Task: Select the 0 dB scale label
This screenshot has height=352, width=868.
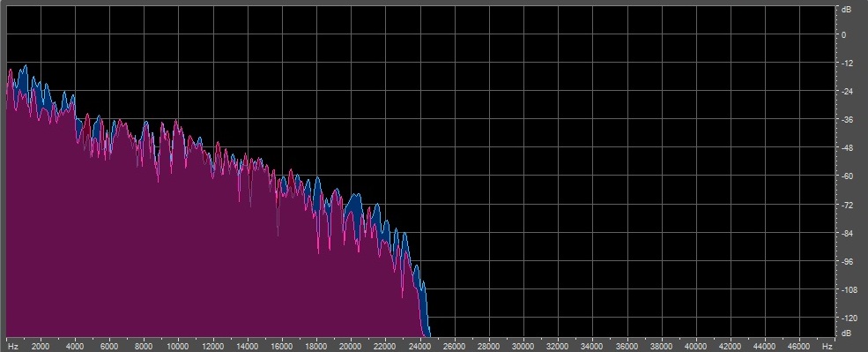Action: tap(843, 34)
